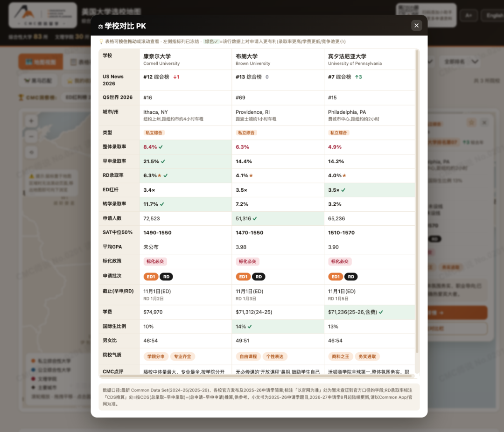
Task: Click the US News 2026 row label
Action: 113,80
